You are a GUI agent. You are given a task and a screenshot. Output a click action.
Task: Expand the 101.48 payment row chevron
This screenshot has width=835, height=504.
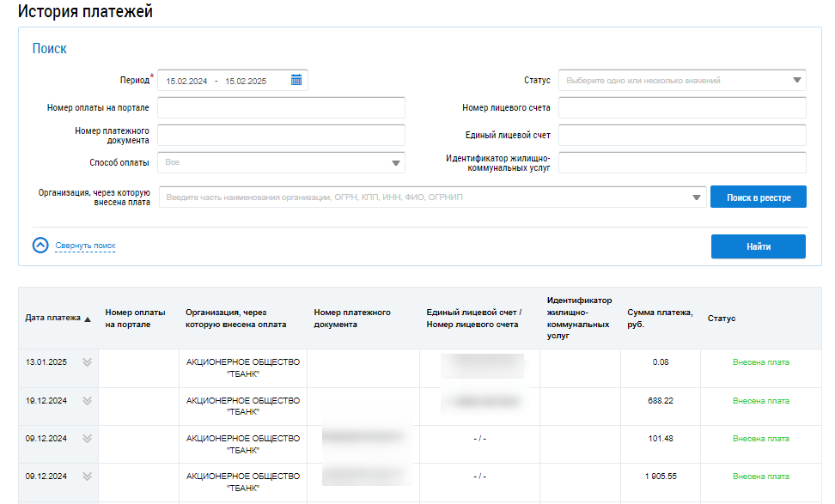point(87,439)
